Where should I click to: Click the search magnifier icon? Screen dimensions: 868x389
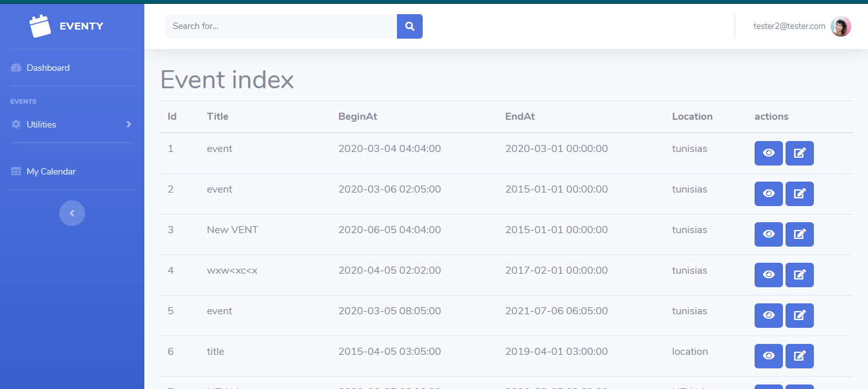(409, 26)
